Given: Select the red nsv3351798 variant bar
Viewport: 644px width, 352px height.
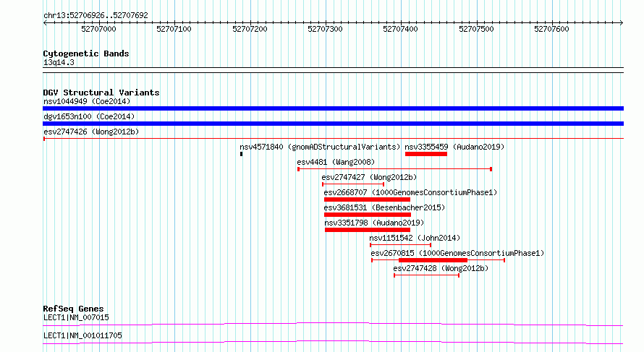Looking at the screenshot, I should (368, 230).
